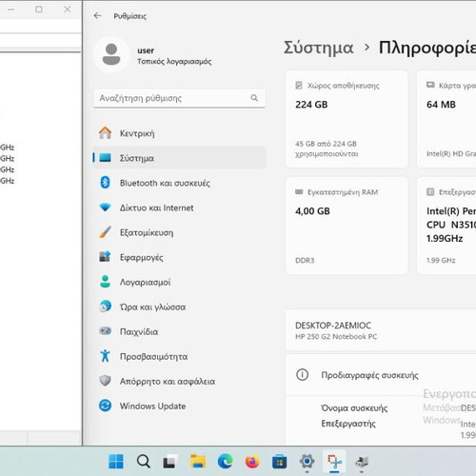
Task: Open Κεντρική home page
Action: pos(179,133)
